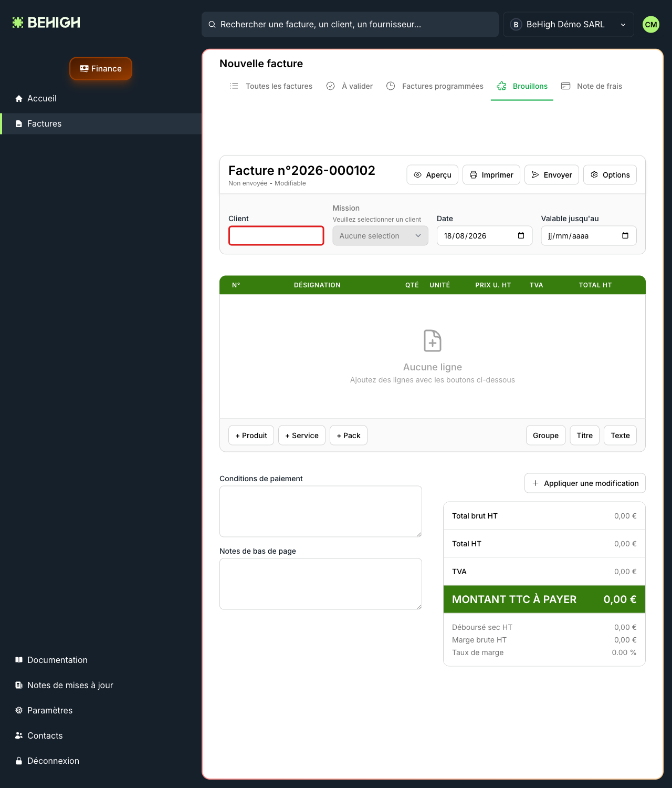Focus the Client input field
Viewport: 672px width, 788px height.
276,236
